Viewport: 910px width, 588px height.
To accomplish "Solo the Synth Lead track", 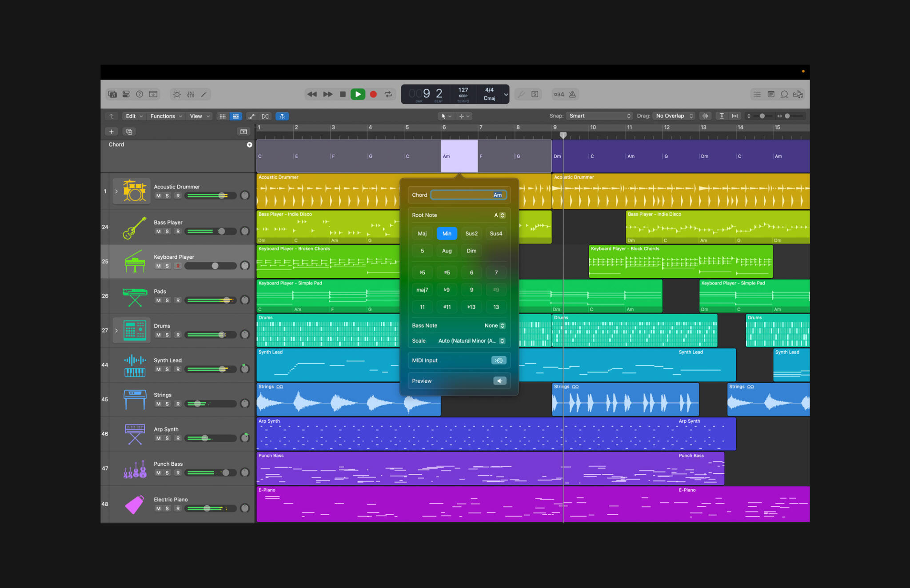I will point(168,369).
